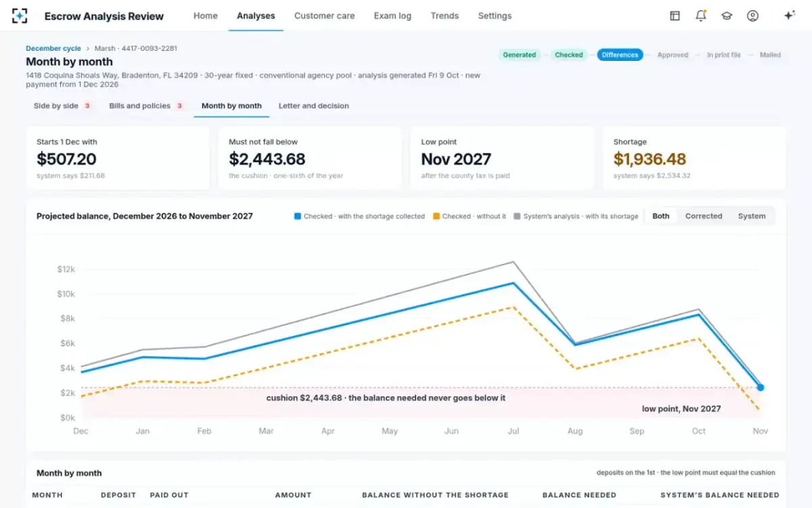Open the Letter and decision tab
The height and width of the screenshot is (508, 812).
pyautogui.click(x=314, y=106)
